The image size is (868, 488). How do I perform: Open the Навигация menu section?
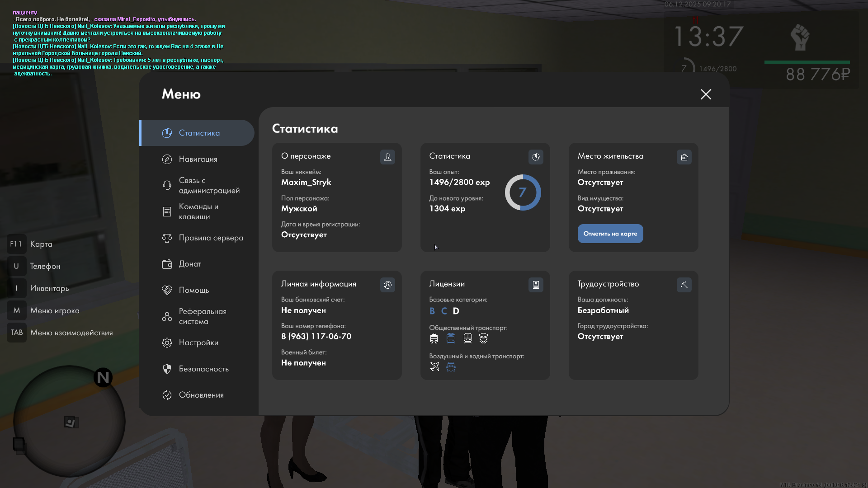(x=198, y=160)
